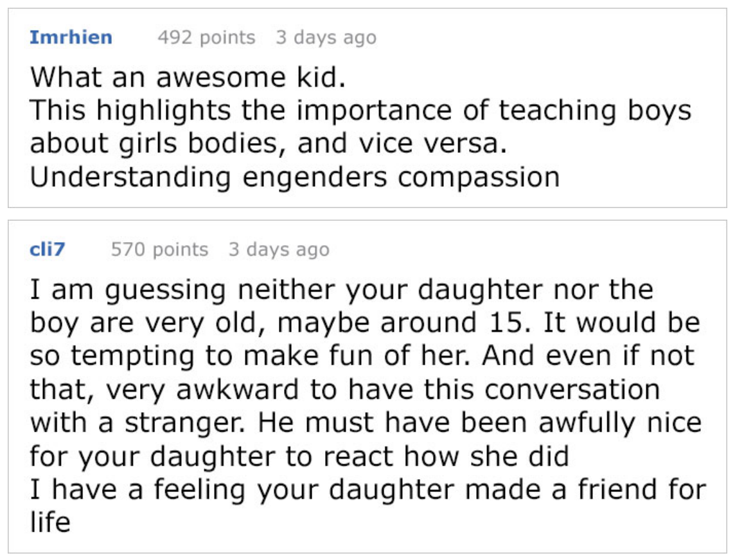Viewport: 735px width, 560px height.
Task: Open Imrhien's user profile link
Action: click(x=71, y=37)
